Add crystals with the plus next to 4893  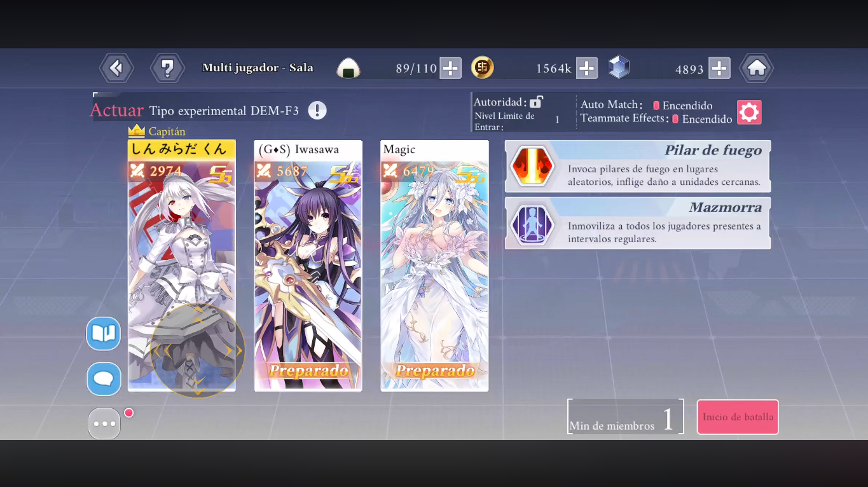pos(719,68)
